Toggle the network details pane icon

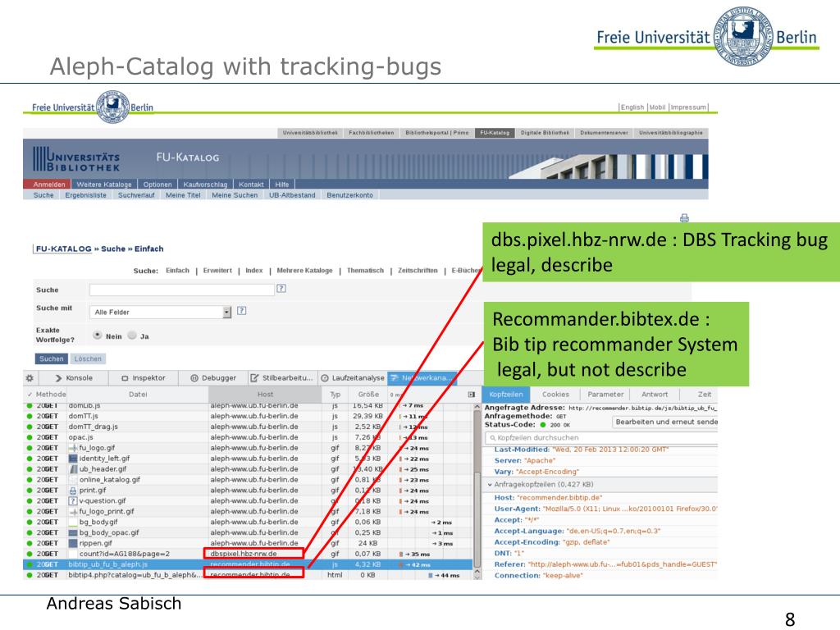472,395
